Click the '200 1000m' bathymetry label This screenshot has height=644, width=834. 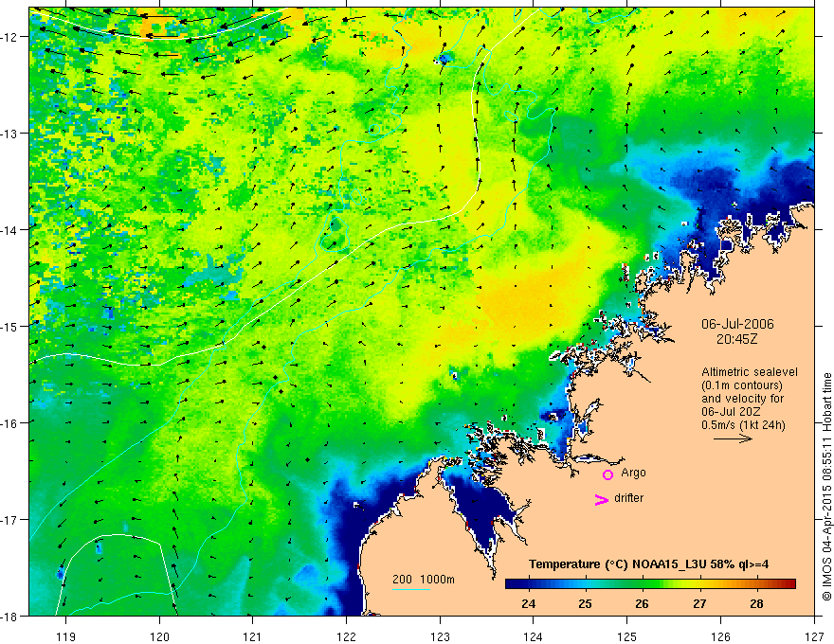pos(424,580)
